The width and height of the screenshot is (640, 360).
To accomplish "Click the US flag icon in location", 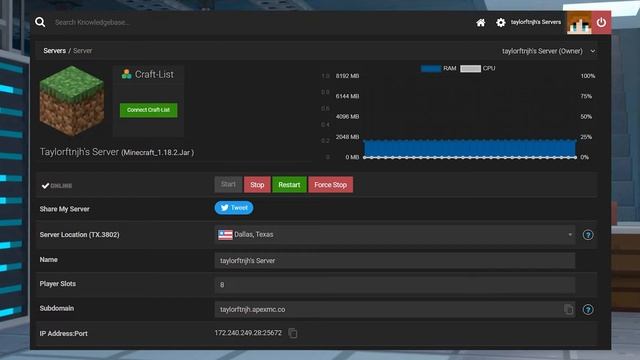I will pos(225,235).
